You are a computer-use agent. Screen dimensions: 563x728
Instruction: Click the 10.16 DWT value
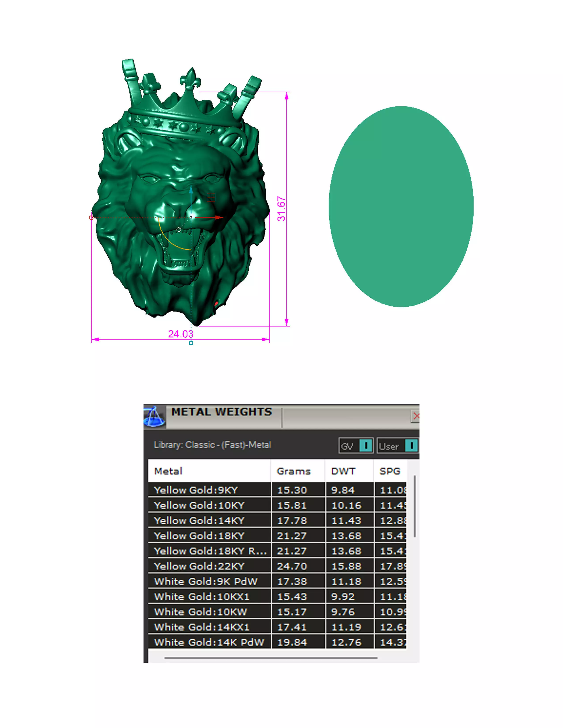tap(346, 505)
